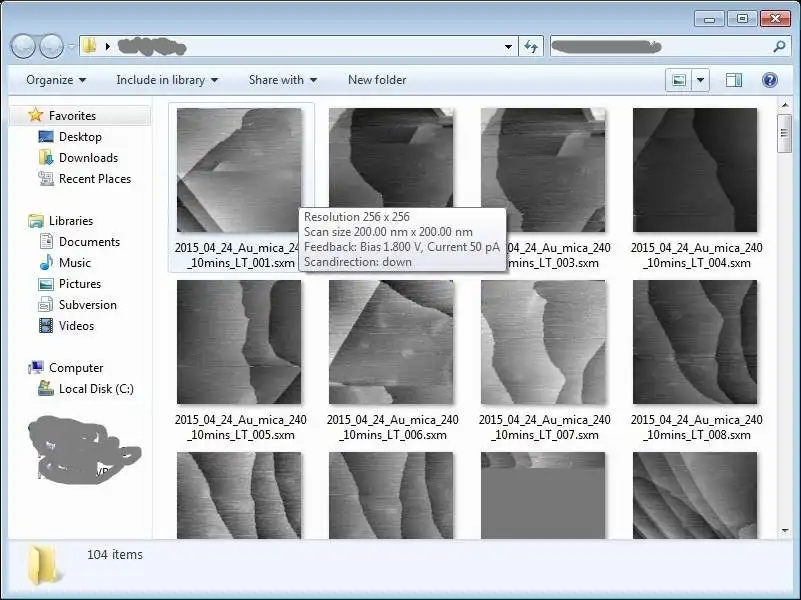Screen dimensions: 801x600
Task: Click the Change your view icon button
Action: [x=679, y=80]
